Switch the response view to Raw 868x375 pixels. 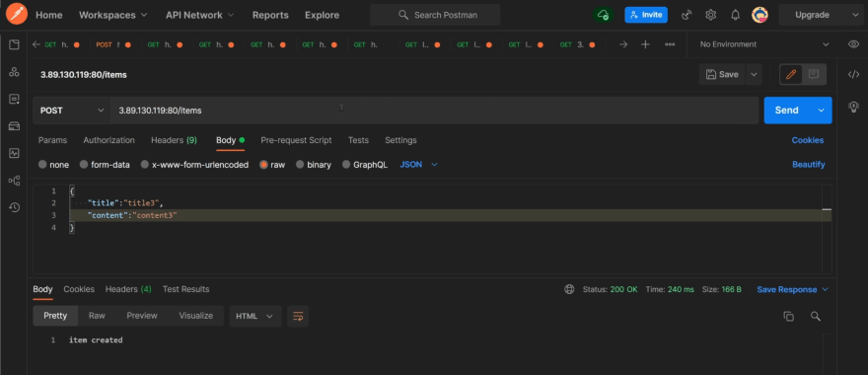(x=97, y=316)
